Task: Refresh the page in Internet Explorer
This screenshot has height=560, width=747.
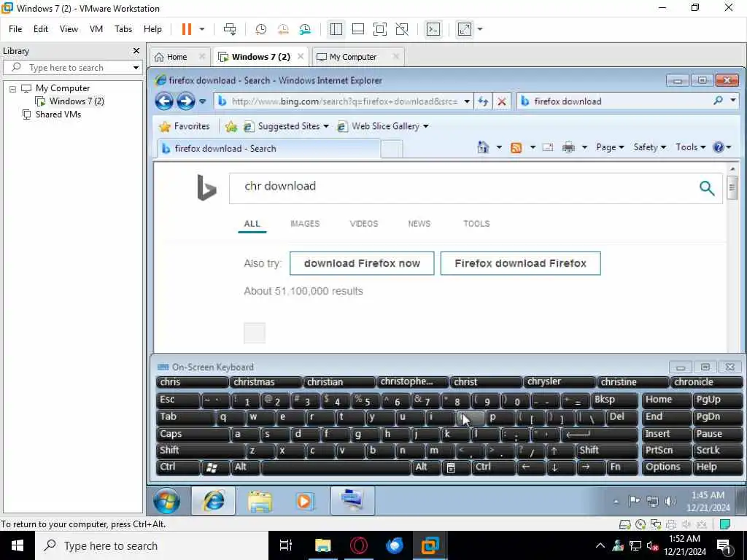Action: point(483,101)
